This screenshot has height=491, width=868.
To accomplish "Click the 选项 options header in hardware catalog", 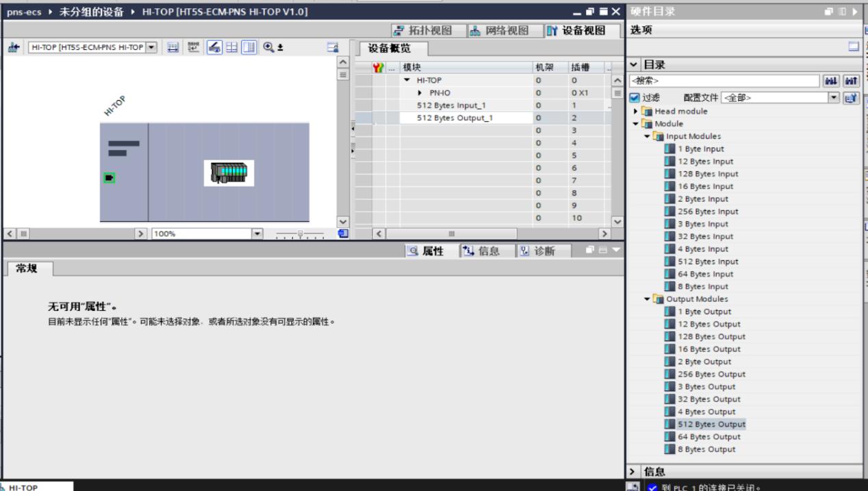I will click(x=641, y=29).
